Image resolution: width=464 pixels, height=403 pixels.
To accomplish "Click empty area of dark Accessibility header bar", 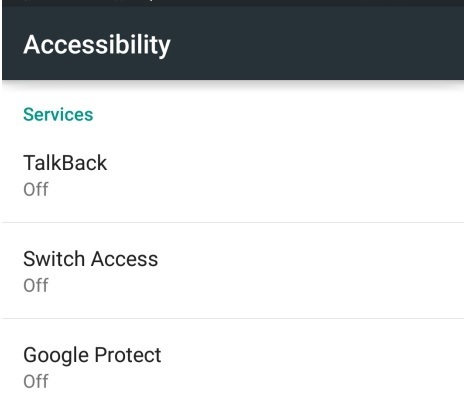I will [317, 43].
